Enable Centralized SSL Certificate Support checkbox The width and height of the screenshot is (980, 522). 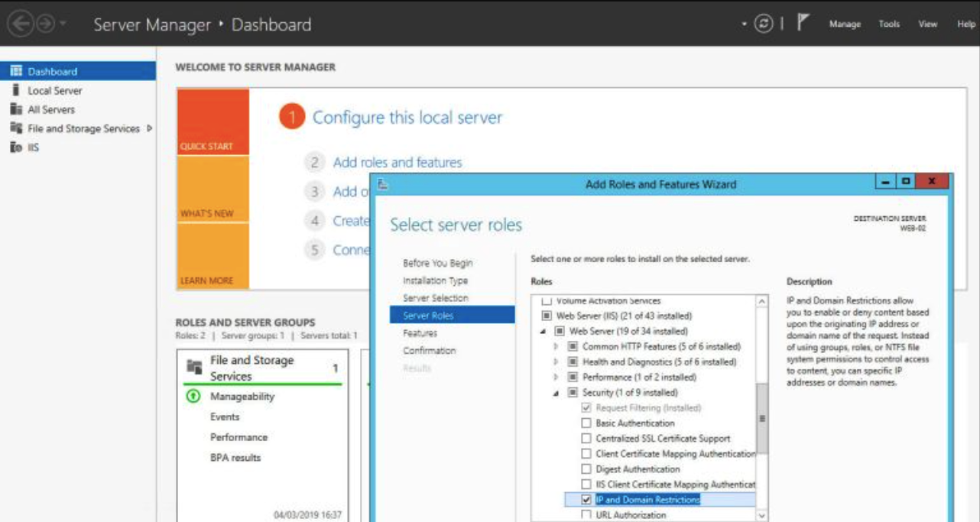click(586, 438)
